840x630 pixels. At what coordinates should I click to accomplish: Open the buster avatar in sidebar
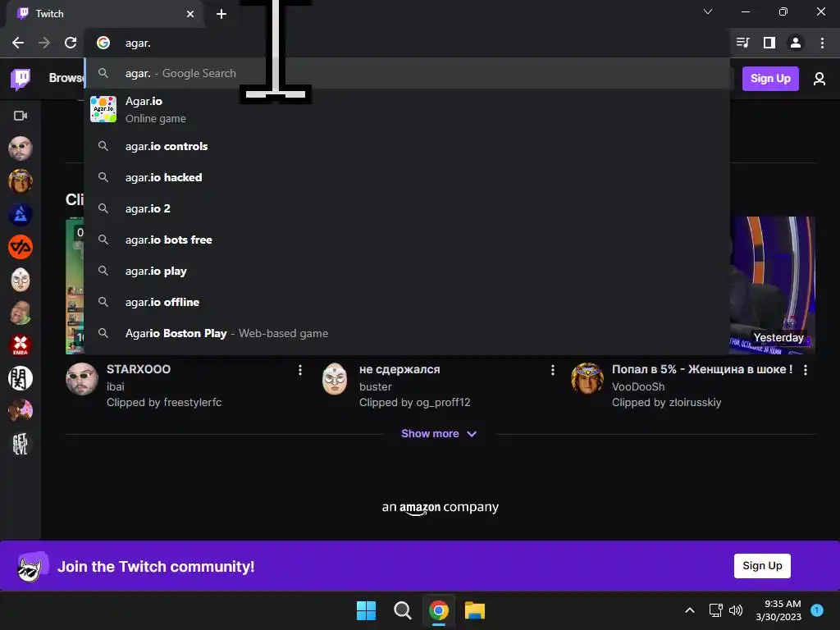pos(21,280)
